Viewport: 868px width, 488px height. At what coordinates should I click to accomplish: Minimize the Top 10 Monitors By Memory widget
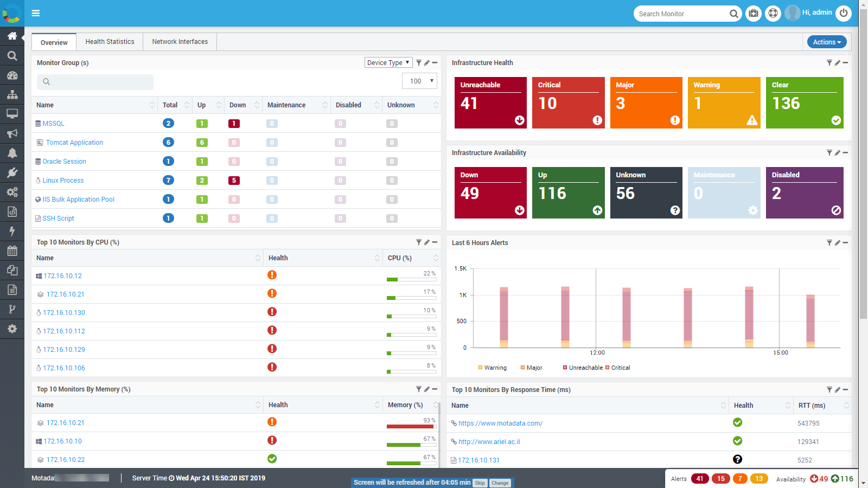(435, 389)
